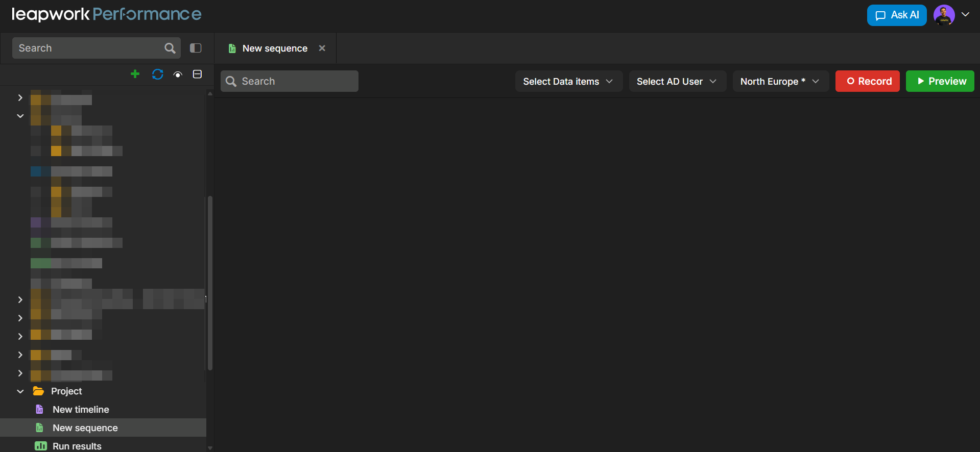Click the magnifier icon in sidebar search
Screen dimensions: 980x452
170,48
